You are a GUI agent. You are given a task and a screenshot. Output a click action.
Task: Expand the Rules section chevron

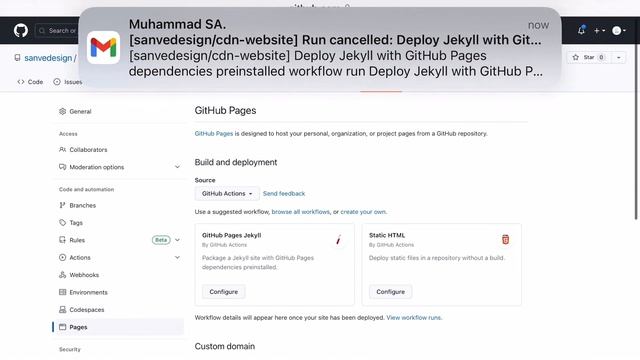[177, 240]
